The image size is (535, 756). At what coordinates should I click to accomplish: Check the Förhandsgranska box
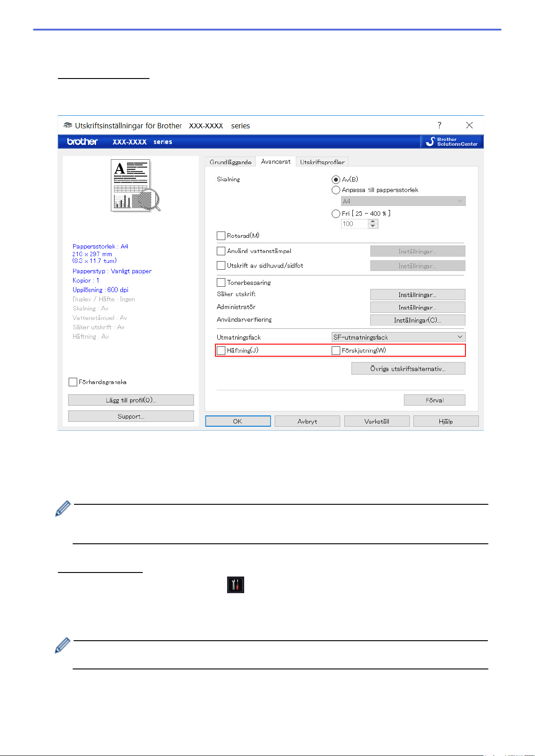[x=73, y=382]
